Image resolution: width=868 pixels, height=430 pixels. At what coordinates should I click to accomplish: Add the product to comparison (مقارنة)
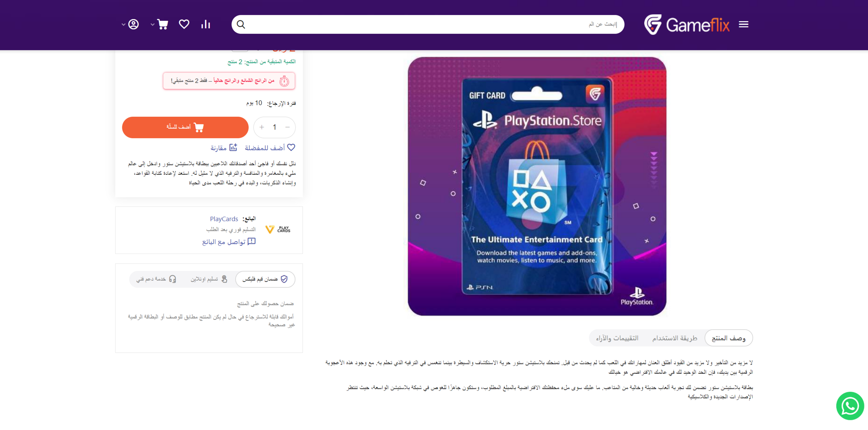224,148
